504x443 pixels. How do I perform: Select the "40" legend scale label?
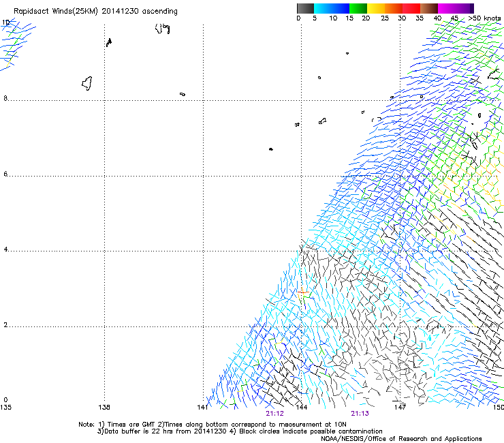click(x=437, y=18)
